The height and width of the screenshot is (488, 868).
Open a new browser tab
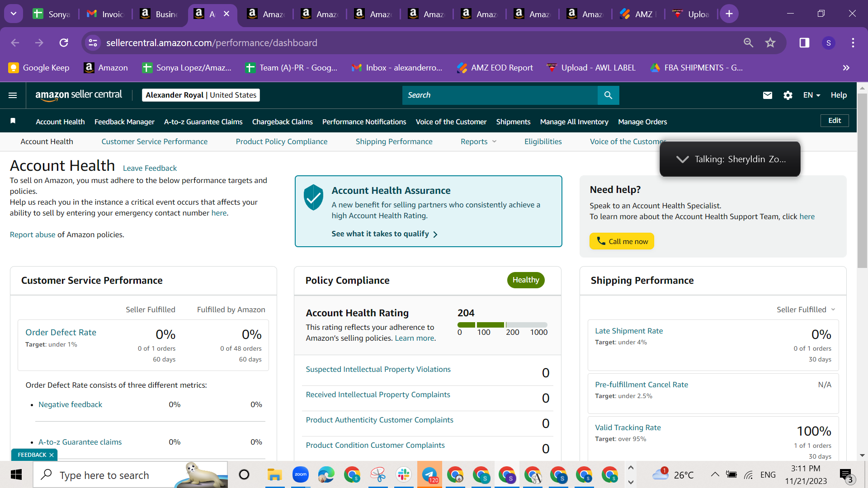coord(729,14)
